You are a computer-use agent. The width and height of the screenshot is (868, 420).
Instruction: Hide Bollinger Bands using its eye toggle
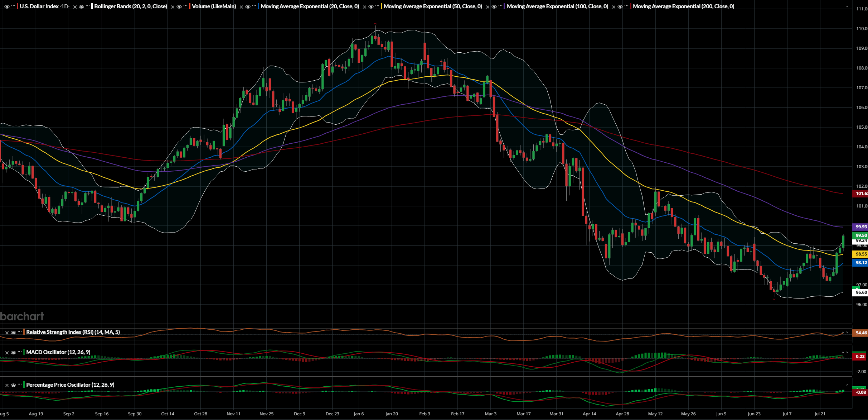(x=82, y=6)
